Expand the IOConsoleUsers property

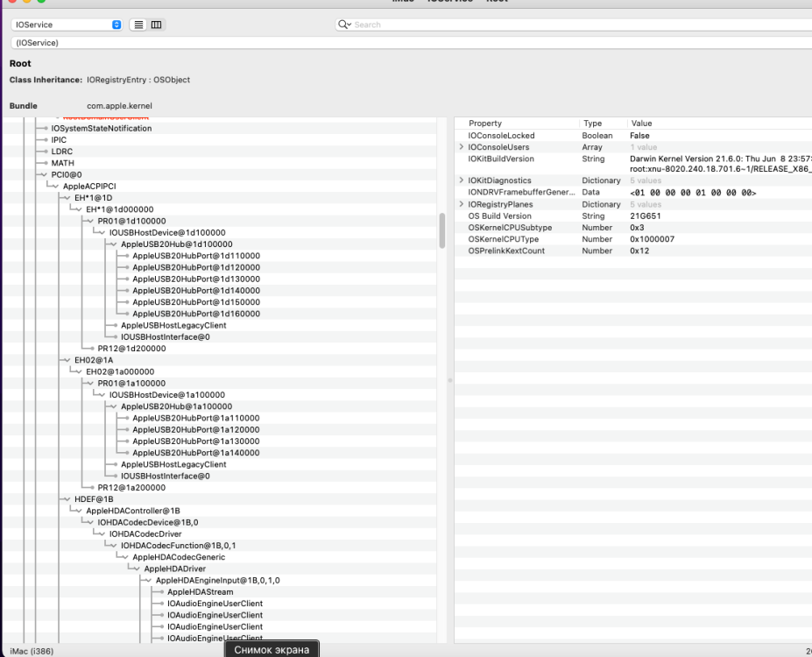click(x=462, y=147)
